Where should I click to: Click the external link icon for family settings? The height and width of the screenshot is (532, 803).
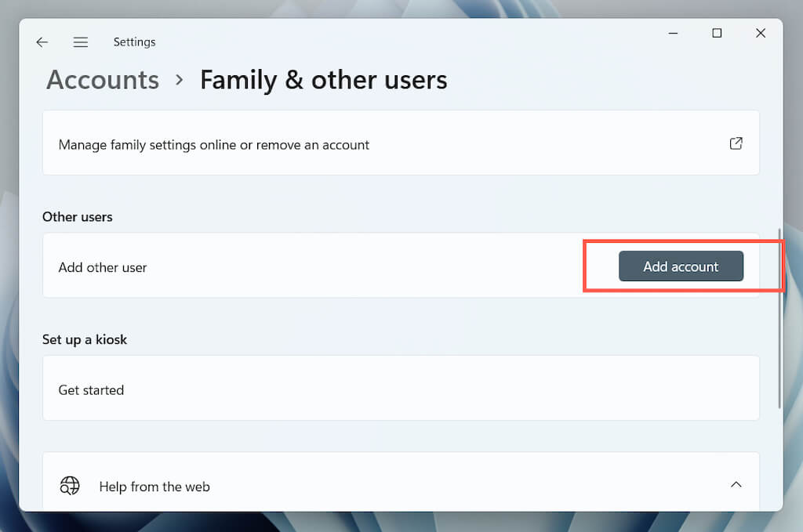(x=736, y=143)
